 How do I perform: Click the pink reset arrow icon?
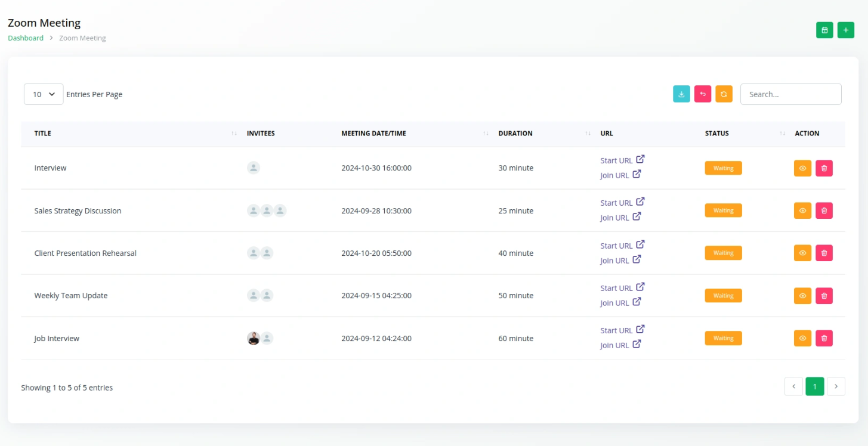point(703,94)
